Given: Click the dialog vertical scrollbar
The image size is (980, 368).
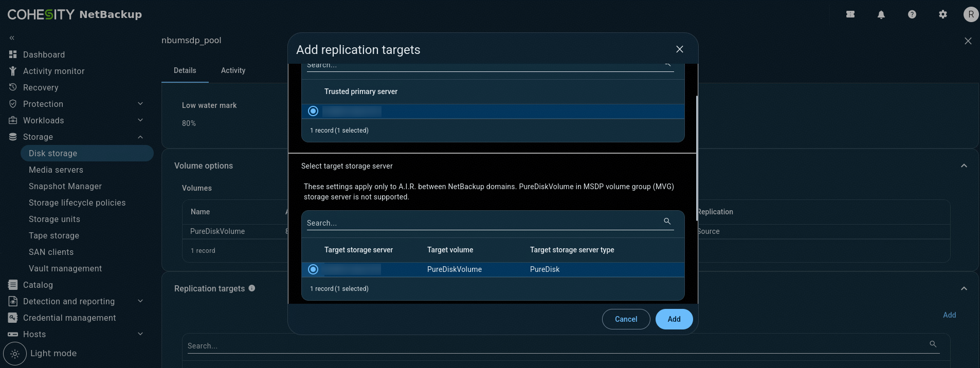Looking at the screenshot, I should [697, 158].
